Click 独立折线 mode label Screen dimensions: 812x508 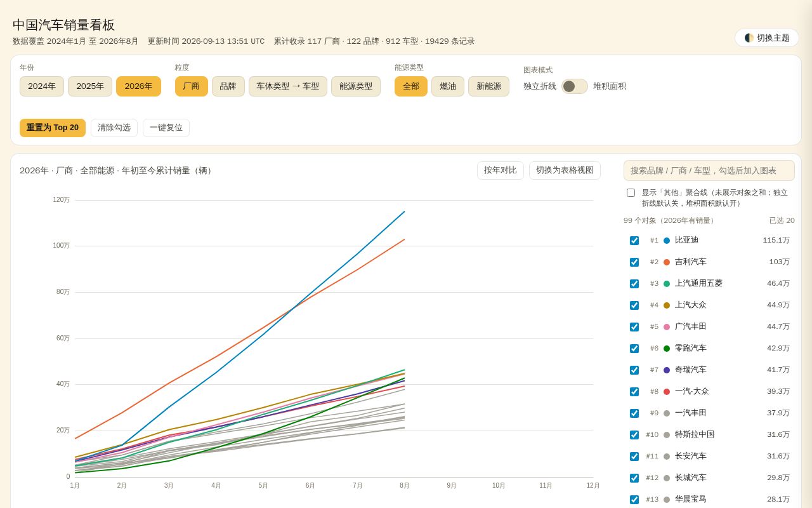click(x=540, y=86)
